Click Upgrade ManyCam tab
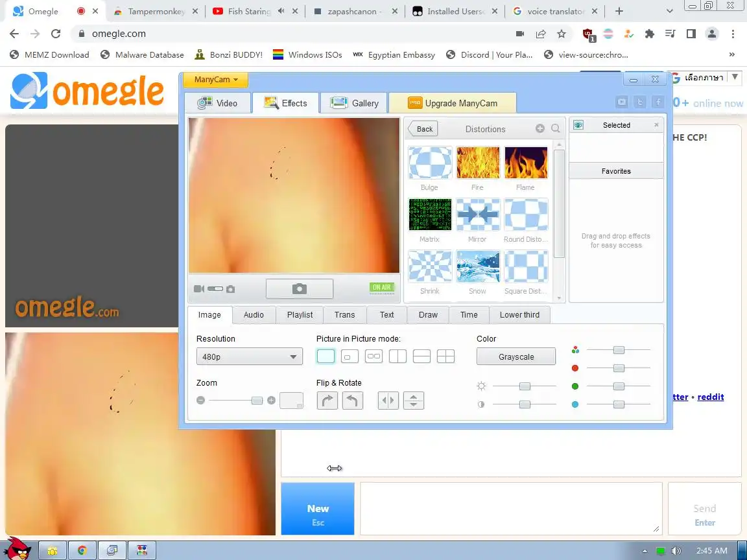747x560 pixels. 453,103
